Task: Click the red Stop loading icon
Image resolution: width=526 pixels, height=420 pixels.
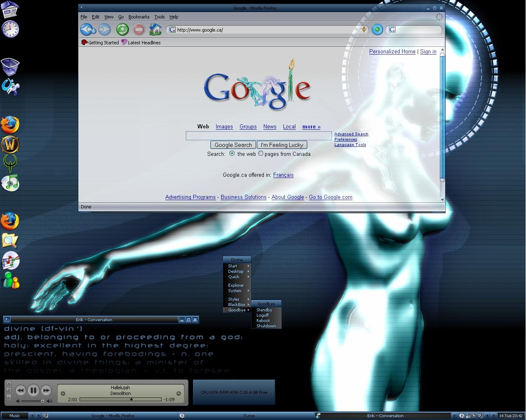Action: point(139,29)
